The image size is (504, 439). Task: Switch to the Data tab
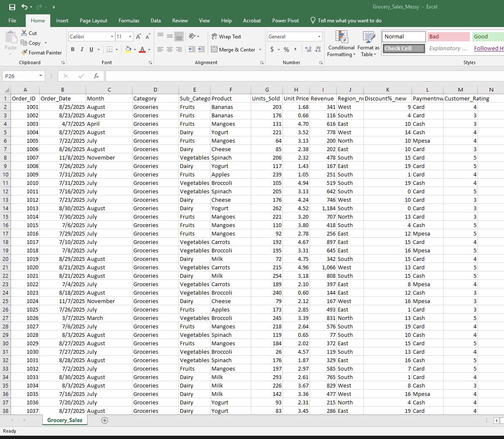156,21
